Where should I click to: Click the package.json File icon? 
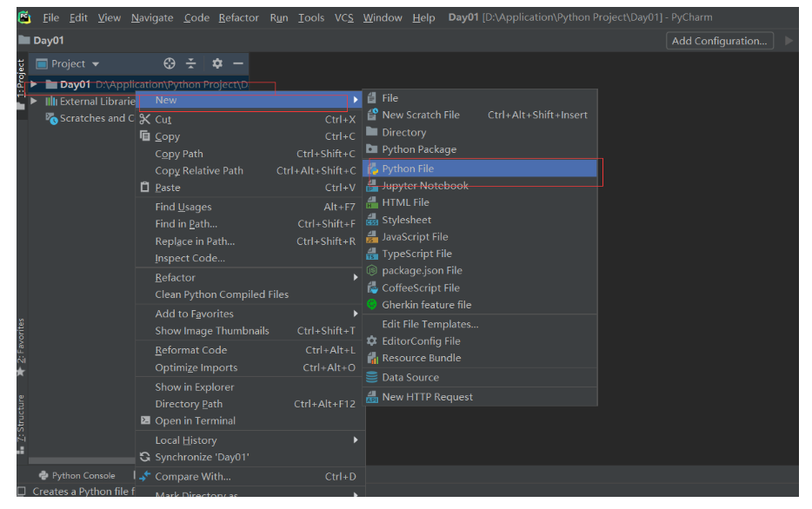tap(372, 270)
